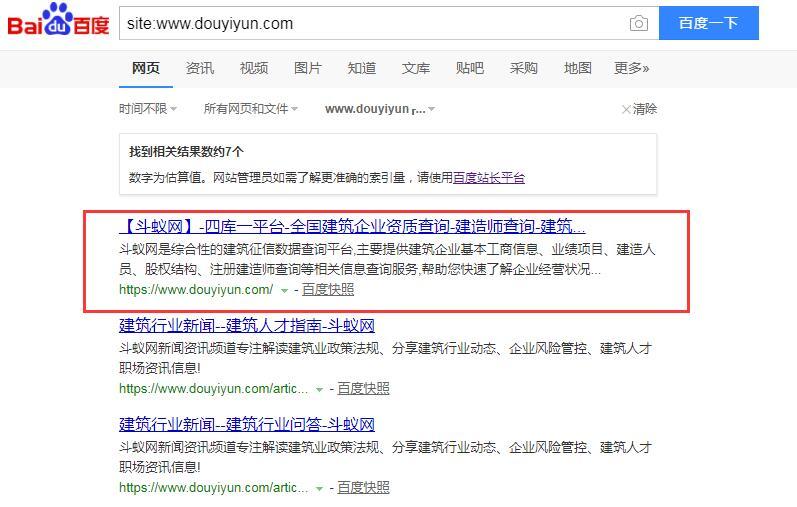This screenshot has height=507, width=797.
Task: Click the green URL under 建筑行业问答 result
Action: 213,488
